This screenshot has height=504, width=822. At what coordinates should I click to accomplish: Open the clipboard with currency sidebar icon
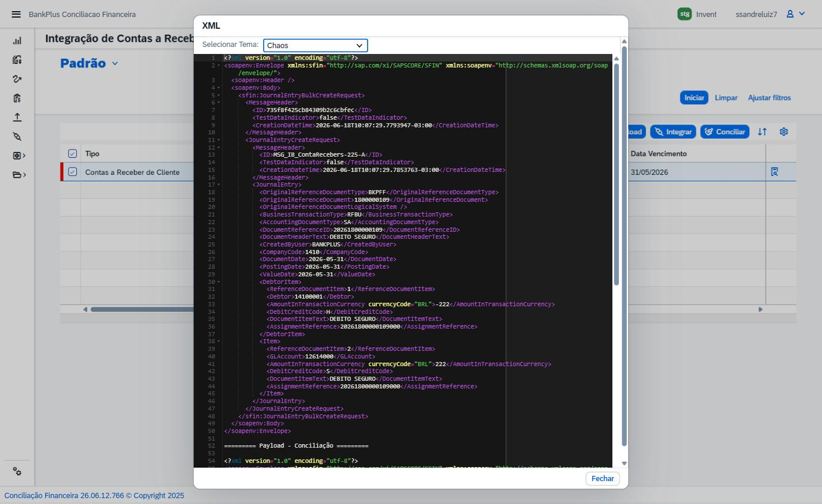(x=17, y=98)
